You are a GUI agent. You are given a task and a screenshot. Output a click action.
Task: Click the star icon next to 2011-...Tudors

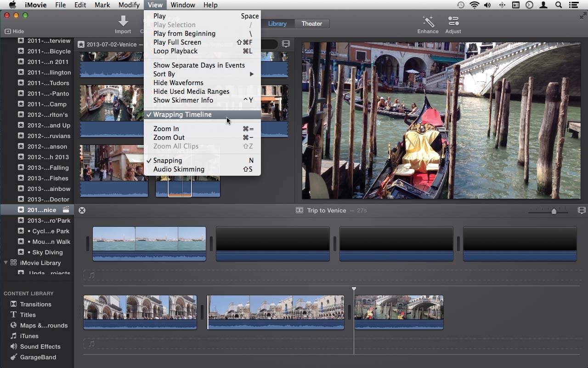21,83
